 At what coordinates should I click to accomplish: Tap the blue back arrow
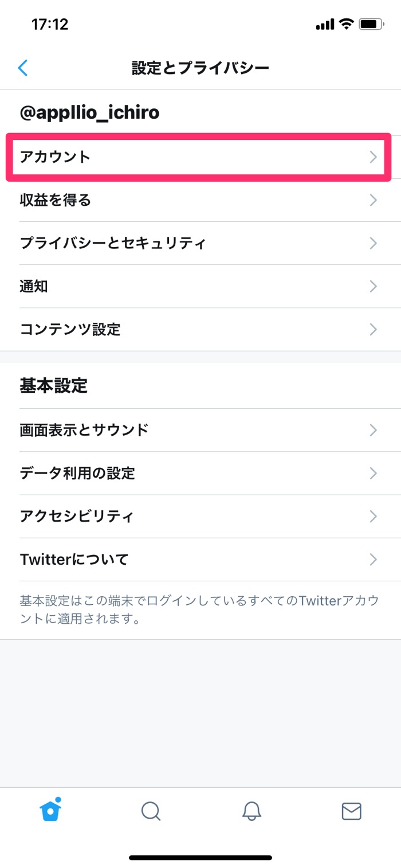[x=22, y=67]
